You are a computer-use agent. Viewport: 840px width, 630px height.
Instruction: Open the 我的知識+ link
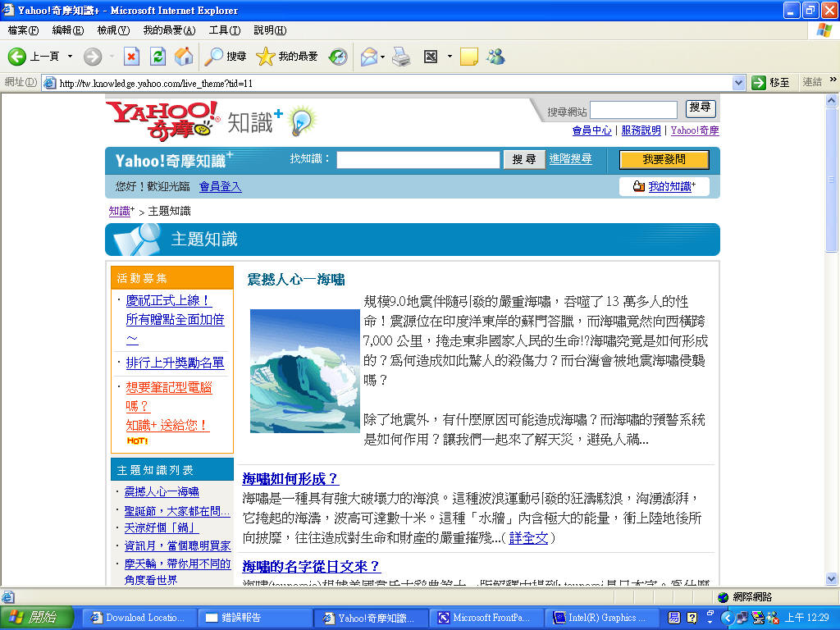672,186
